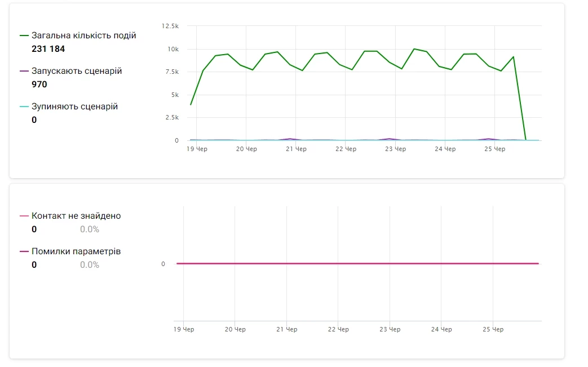This screenshot has width=588, height=367.
Task: Toggle 'Контакт не знайдено' legend series
Action: click(76, 216)
